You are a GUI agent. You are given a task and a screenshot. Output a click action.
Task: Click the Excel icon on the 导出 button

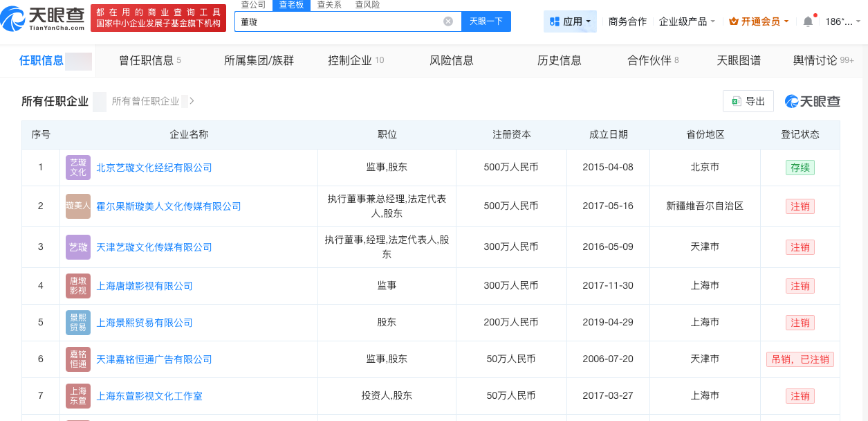[735, 100]
